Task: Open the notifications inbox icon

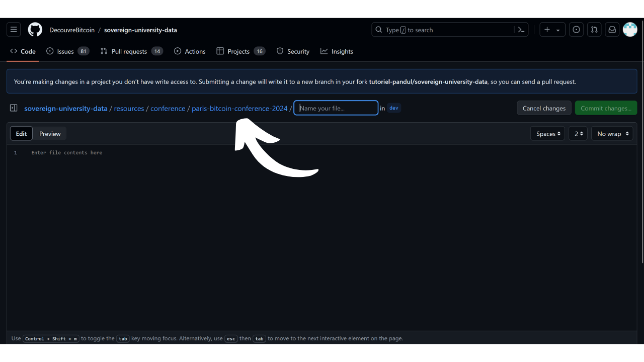Action: (x=612, y=30)
